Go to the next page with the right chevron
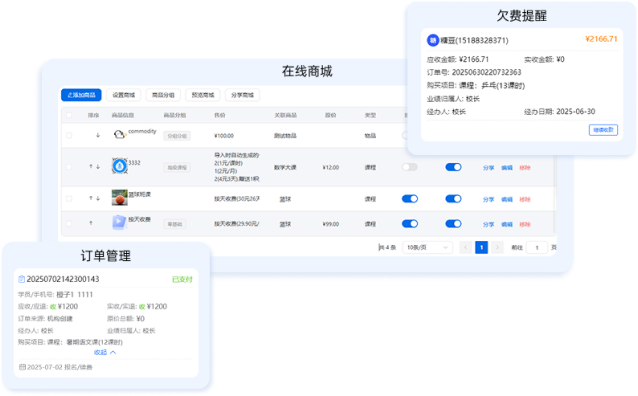This screenshot has width=638, height=396. [x=497, y=247]
